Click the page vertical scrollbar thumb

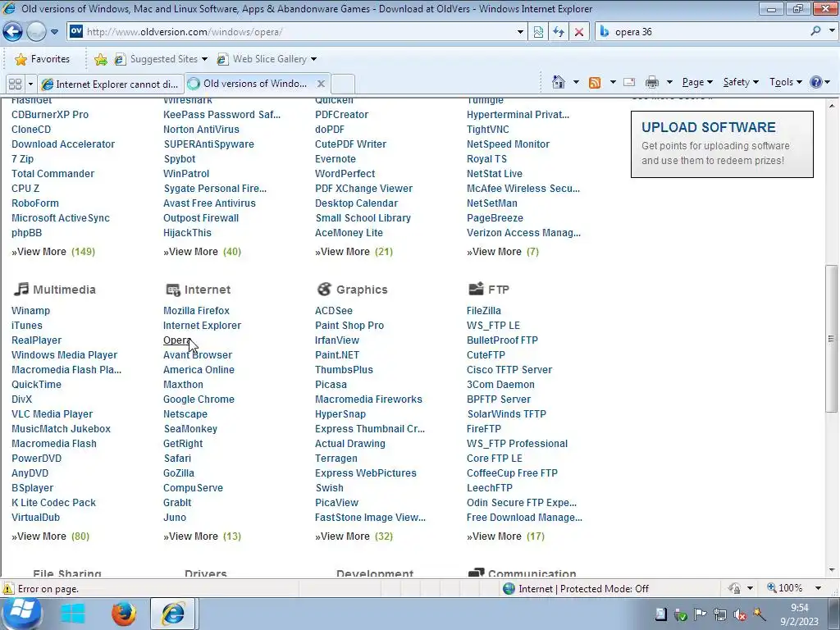point(831,339)
